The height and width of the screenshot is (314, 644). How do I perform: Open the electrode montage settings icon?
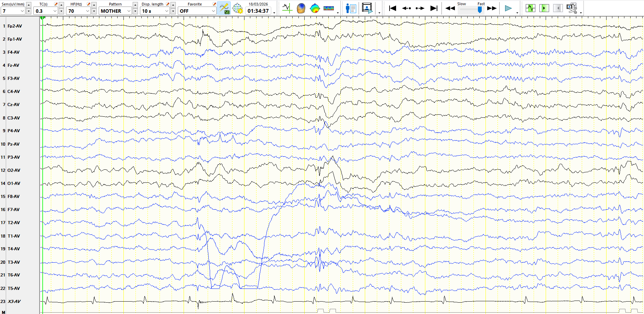[x=238, y=8]
